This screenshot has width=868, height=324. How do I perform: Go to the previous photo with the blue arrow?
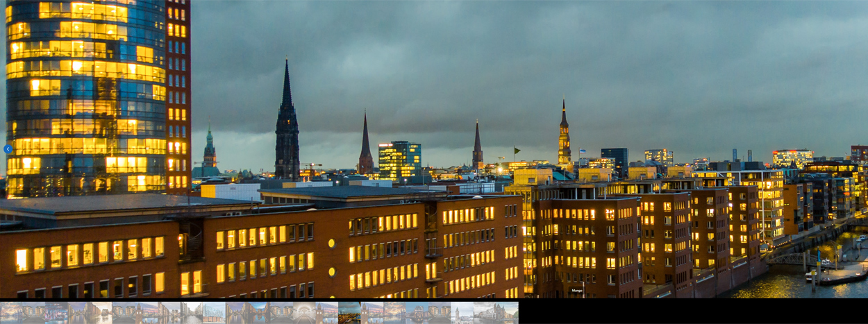[8, 149]
